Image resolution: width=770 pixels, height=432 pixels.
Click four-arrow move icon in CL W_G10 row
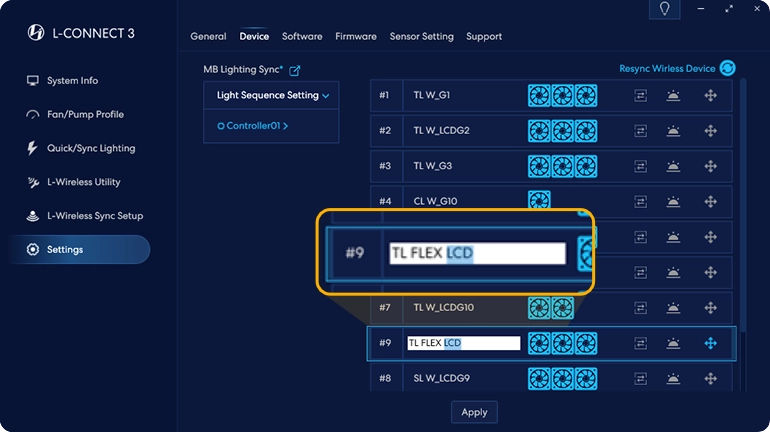[x=711, y=201]
